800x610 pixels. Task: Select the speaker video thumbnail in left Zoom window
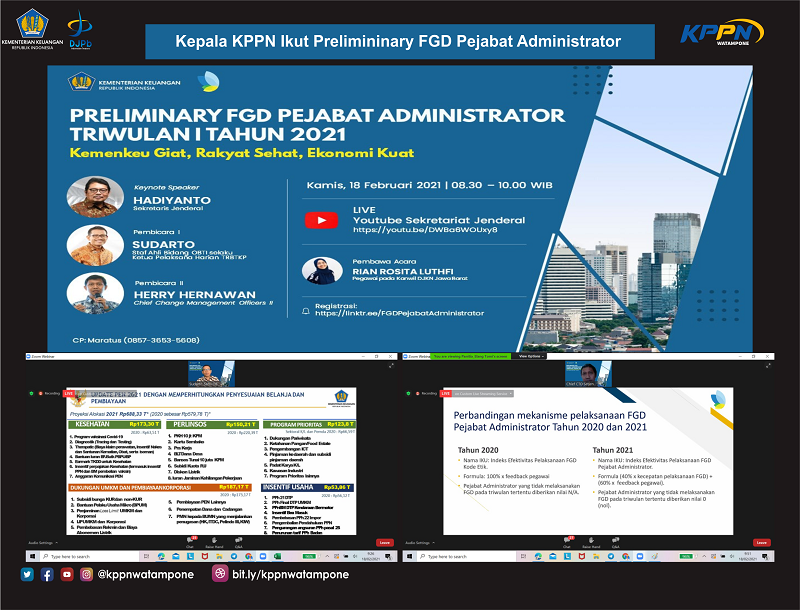[211, 373]
